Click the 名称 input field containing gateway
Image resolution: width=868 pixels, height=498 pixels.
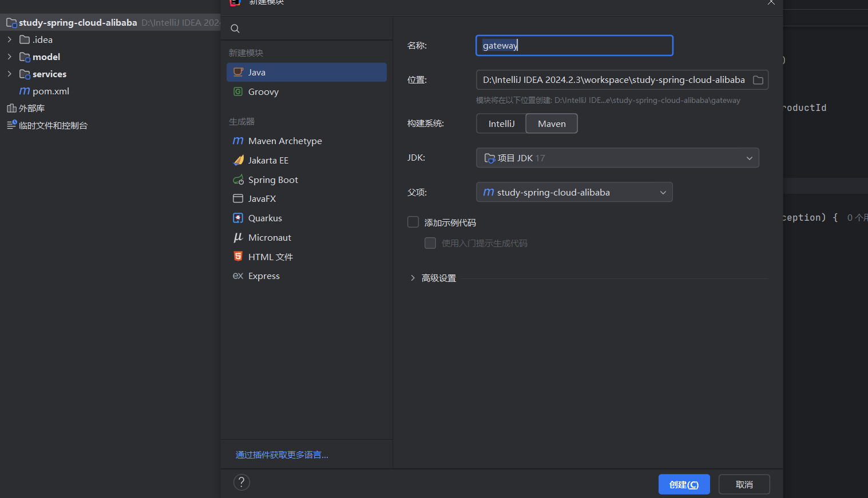pos(574,46)
